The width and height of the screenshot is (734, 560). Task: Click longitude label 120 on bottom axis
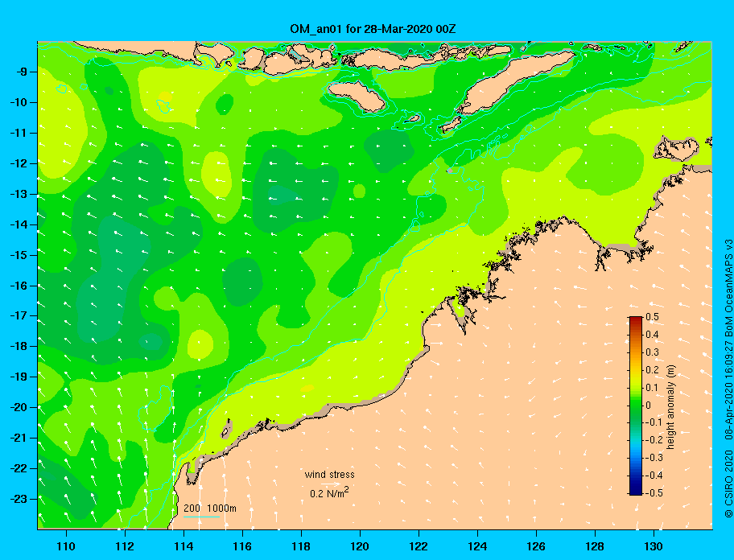[x=360, y=546]
